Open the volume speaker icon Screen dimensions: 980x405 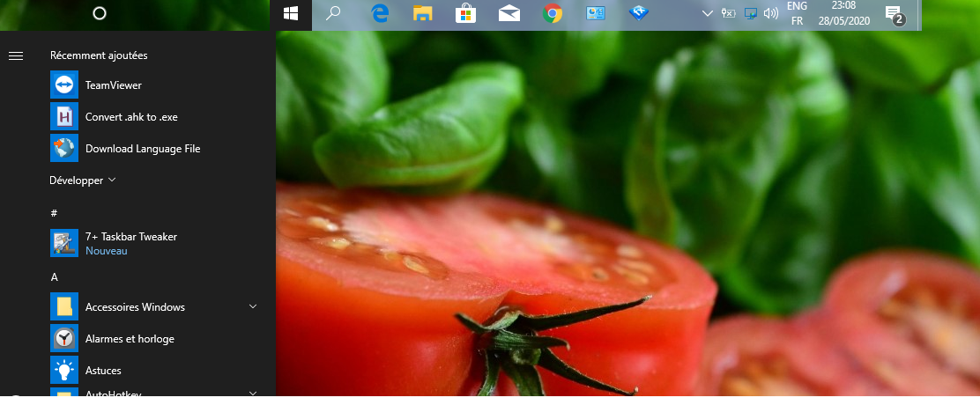pyautogui.click(x=770, y=14)
